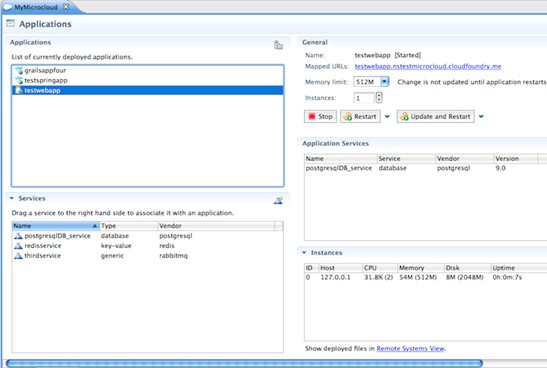
Task: Sort services by Name column
Action: click(56, 226)
